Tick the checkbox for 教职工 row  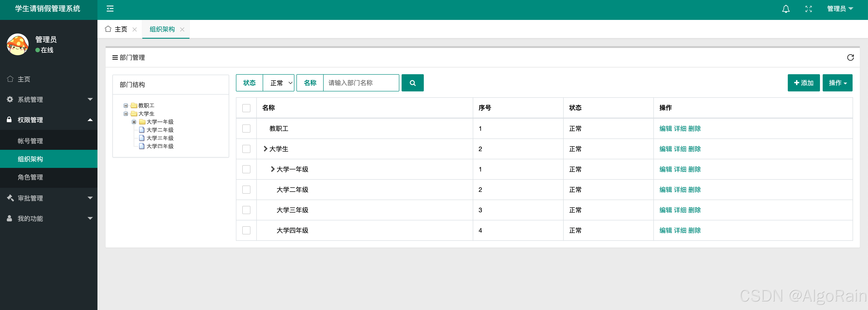pos(246,129)
